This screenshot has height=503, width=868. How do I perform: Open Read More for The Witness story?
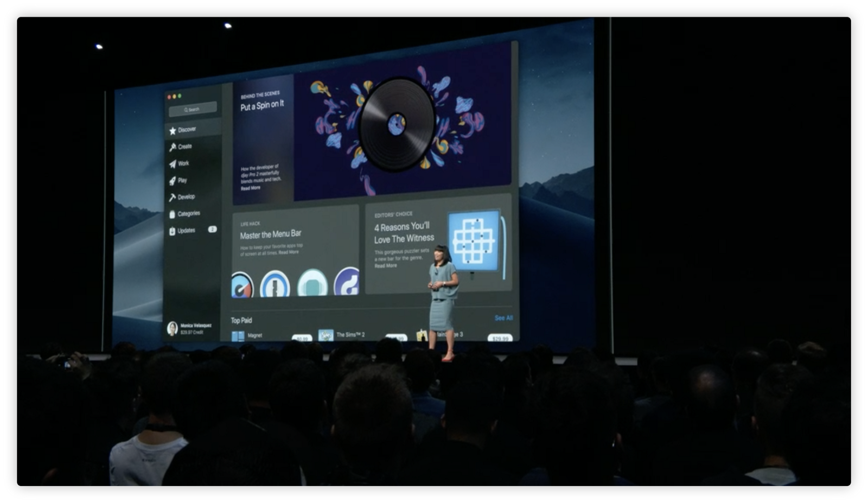point(385,266)
